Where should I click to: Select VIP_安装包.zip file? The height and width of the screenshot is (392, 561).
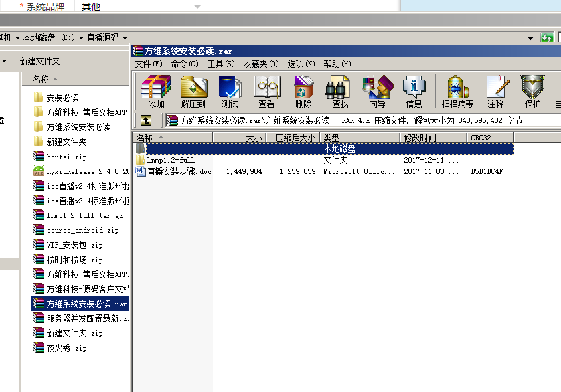pos(68,245)
